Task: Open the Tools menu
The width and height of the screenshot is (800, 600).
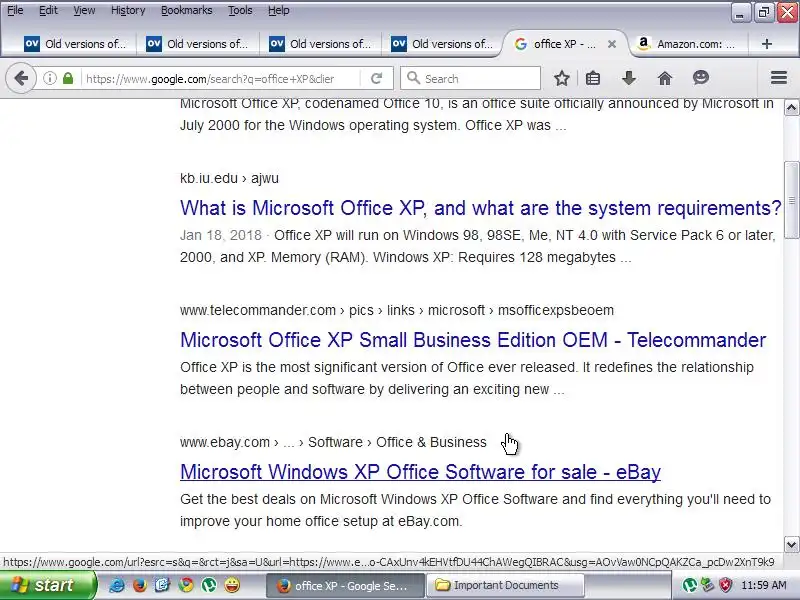Action: click(240, 10)
